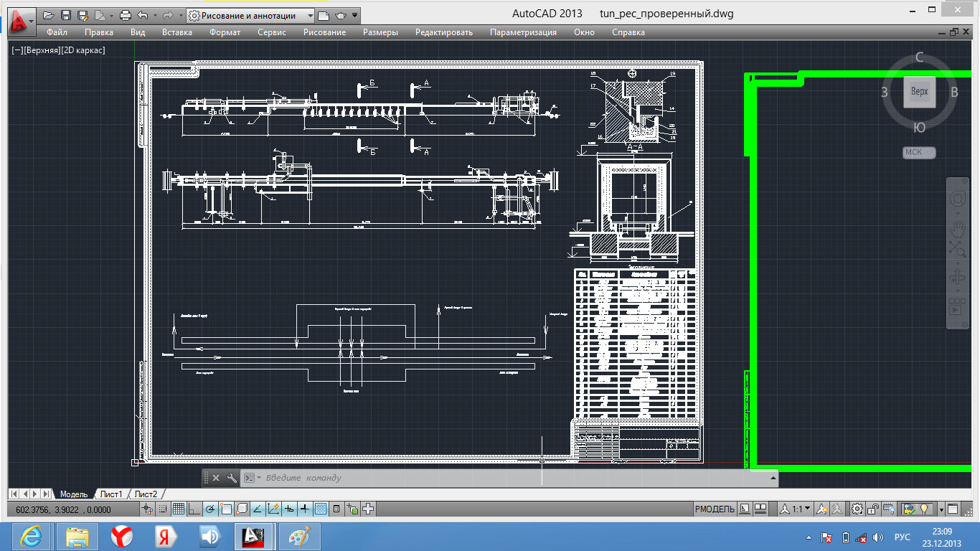Toggle infer constraints in status bar

tap(149, 509)
